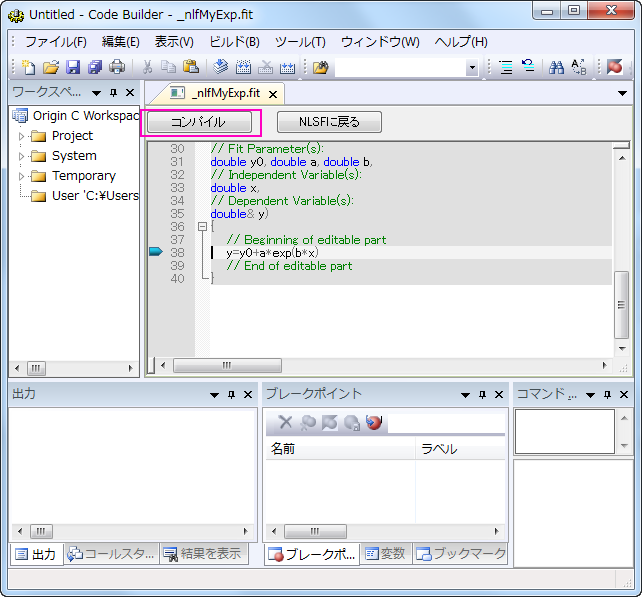The height and width of the screenshot is (597, 642).
Task: Click the New file toolbar icon
Action: [x=29, y=67]
